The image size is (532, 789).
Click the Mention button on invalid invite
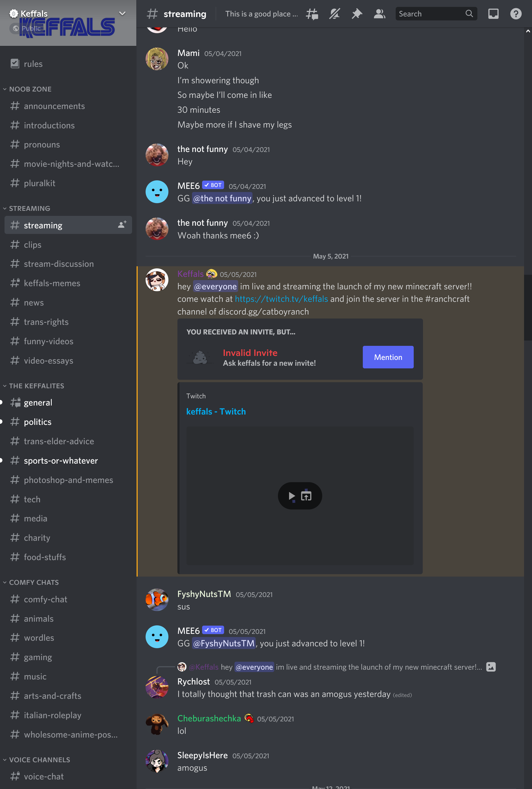[x=388, y=357]
